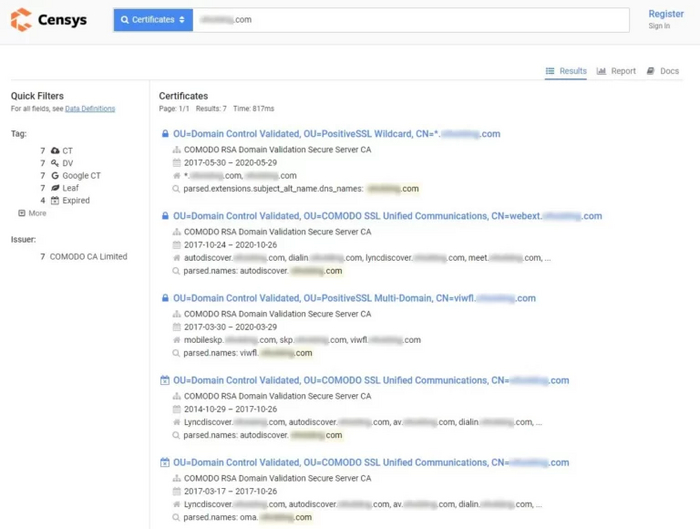Click lock icon of webext certificate
The width and height of the screenshot is (700, 529).
click(x=165, y=216)
